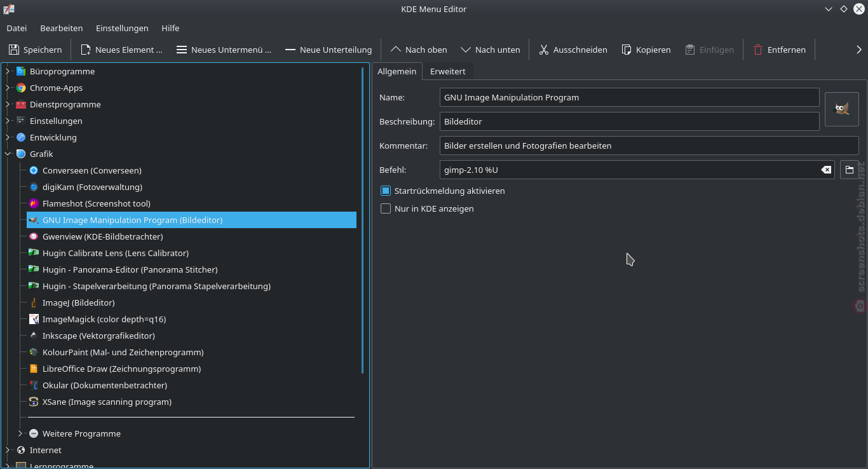Expand Chrome-Apps category
The width and height of the screenshot is (868, 469).
coord(8,88)
